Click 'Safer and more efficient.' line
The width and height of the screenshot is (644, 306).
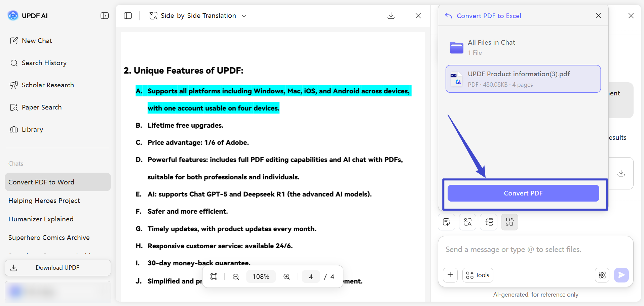[x=188, y=211]
